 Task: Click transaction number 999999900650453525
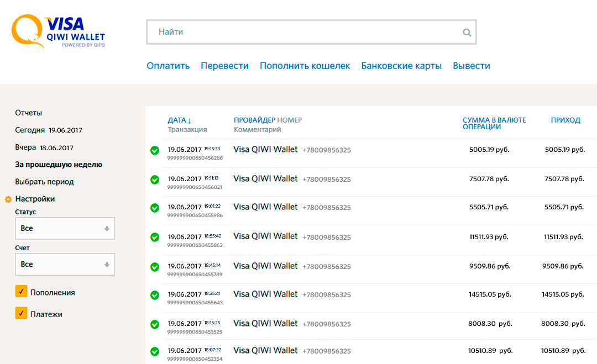pyautogui.click(x=195, y=331)
